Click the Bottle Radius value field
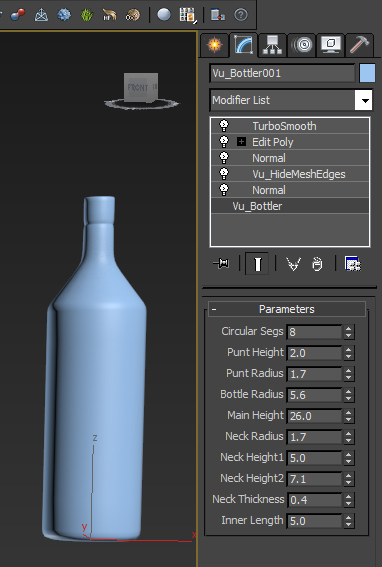382x567 pixels. [x=314, y=395]
